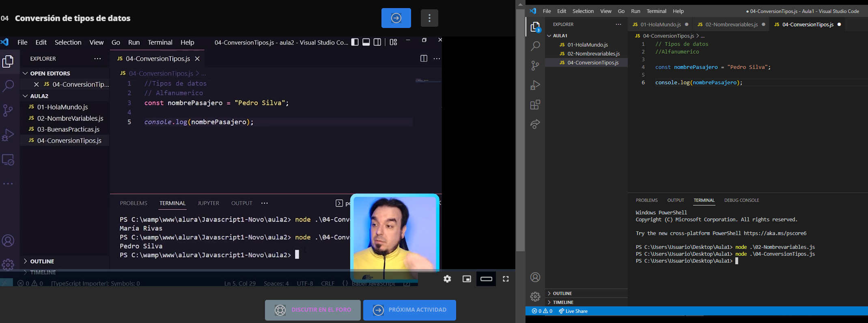The width and height of the screenshot is (868, 323).
Task: Toggle fullscreen on the video player
Action: (506, 279)
